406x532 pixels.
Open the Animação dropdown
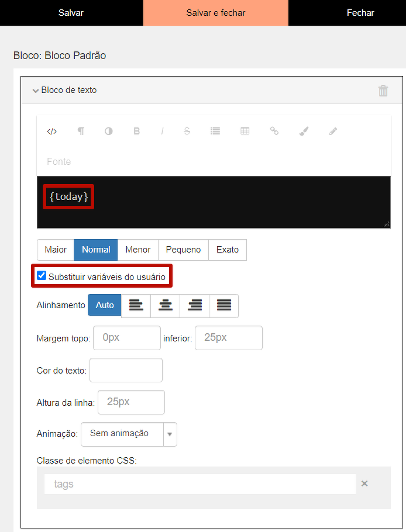click(x=129, y=434)
